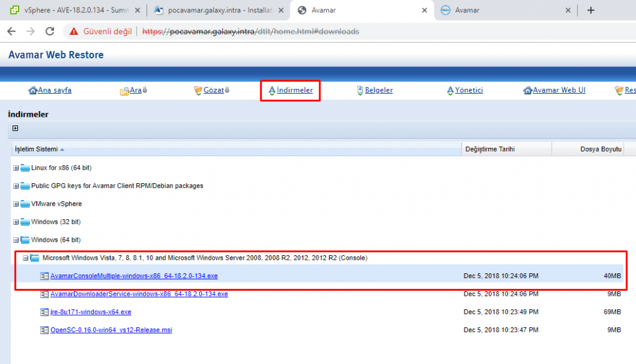Download OpenSC-0.16.0-win64_vs12-Release.msi
This screenshot has height=364, width=636.
click(x=111, y=330)
